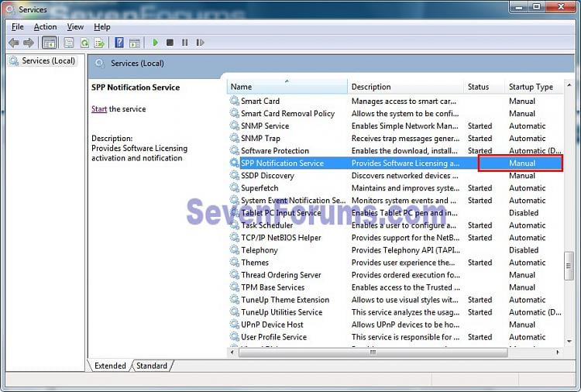Open the Properties toolbar icon
The image size is (581, 392).
pyautogui.click(x=69, y=43)
